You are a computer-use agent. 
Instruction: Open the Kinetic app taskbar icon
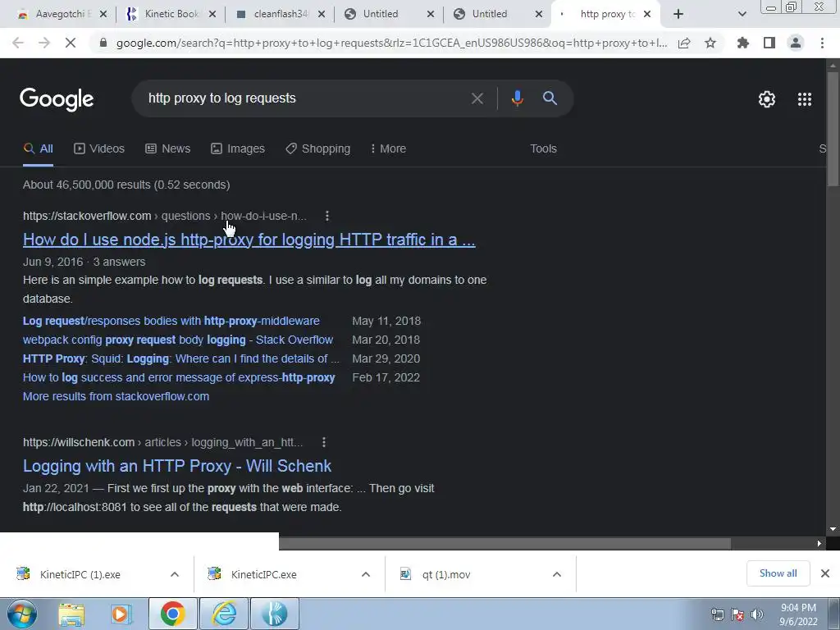(275, 614)
